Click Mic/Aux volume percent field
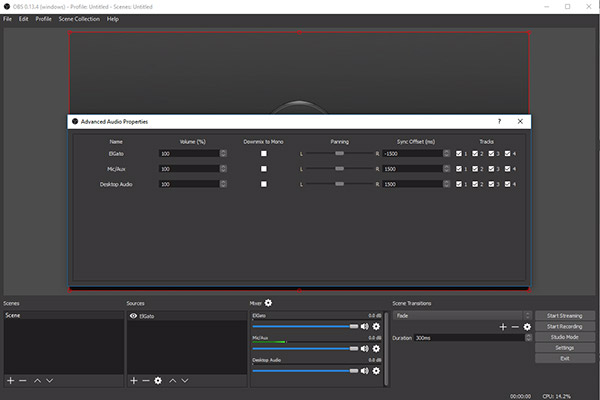Image resolution: width=600 pixels, height=400 pixels. tap(189, 169)
